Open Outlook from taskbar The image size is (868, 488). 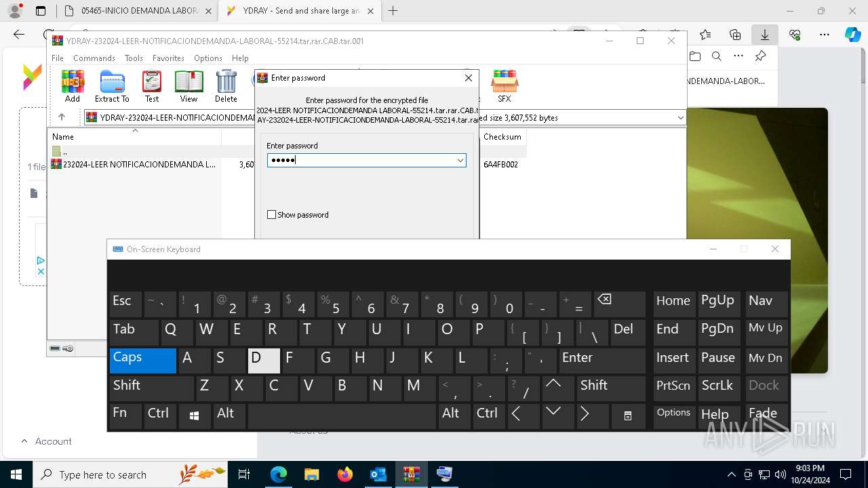point(378,474)
